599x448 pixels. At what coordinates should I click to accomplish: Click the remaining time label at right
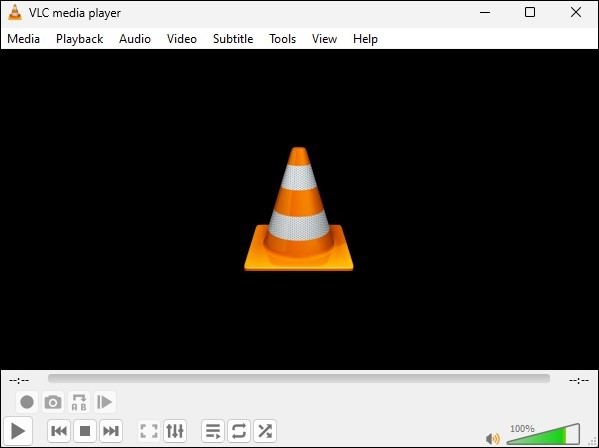tap(579, 380)
